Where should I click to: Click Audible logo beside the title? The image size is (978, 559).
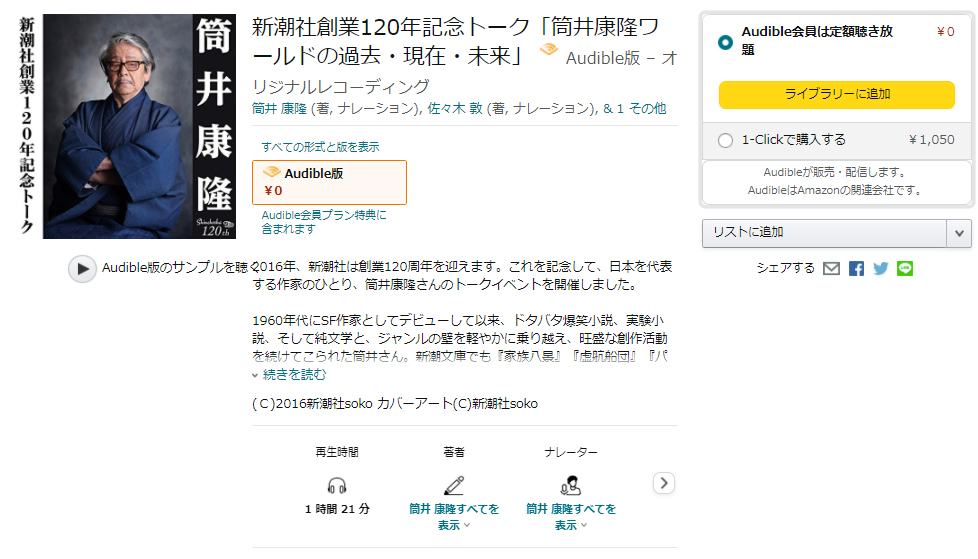549,49
